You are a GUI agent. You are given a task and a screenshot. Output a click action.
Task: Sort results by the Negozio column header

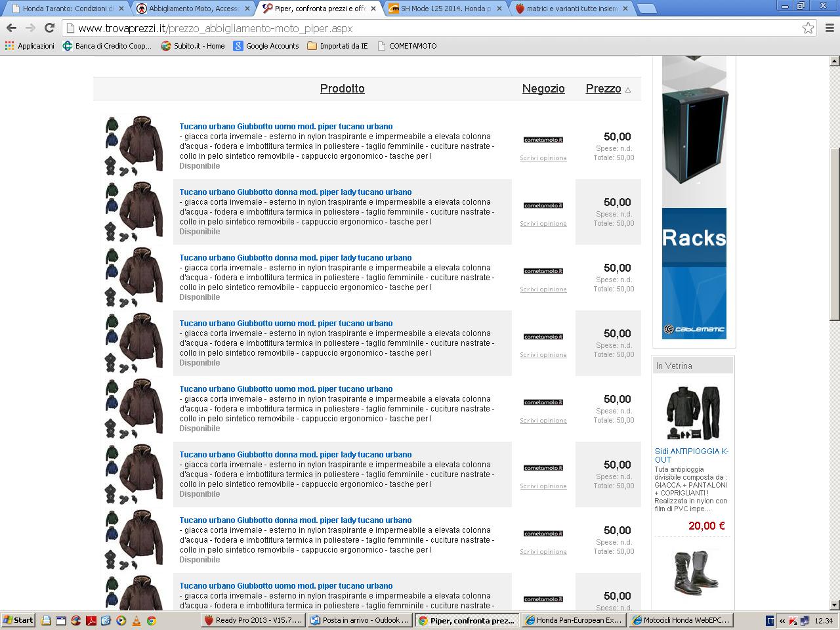pos(543,89)
